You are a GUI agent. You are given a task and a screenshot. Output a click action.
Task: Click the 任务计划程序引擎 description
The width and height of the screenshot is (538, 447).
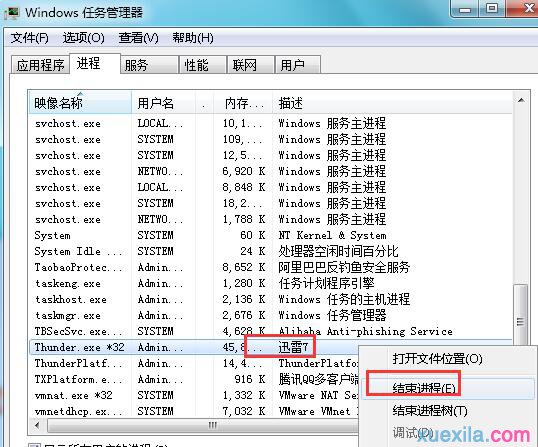pos(326,283)
